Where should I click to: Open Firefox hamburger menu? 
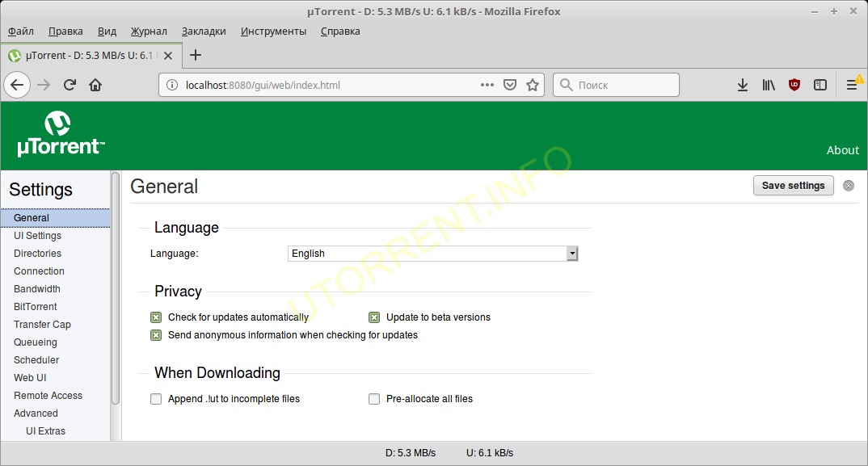(853, 85)
